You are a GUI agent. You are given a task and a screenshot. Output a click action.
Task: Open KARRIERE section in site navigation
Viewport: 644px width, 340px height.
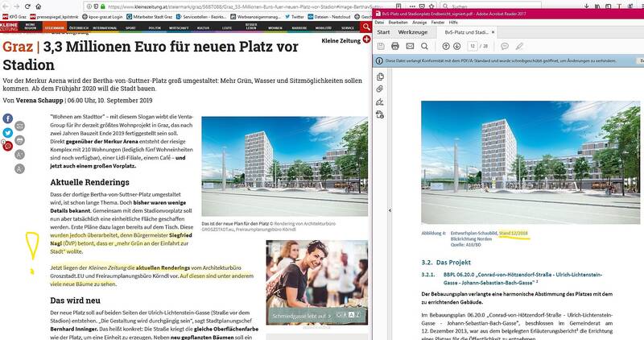pos(299,27)
